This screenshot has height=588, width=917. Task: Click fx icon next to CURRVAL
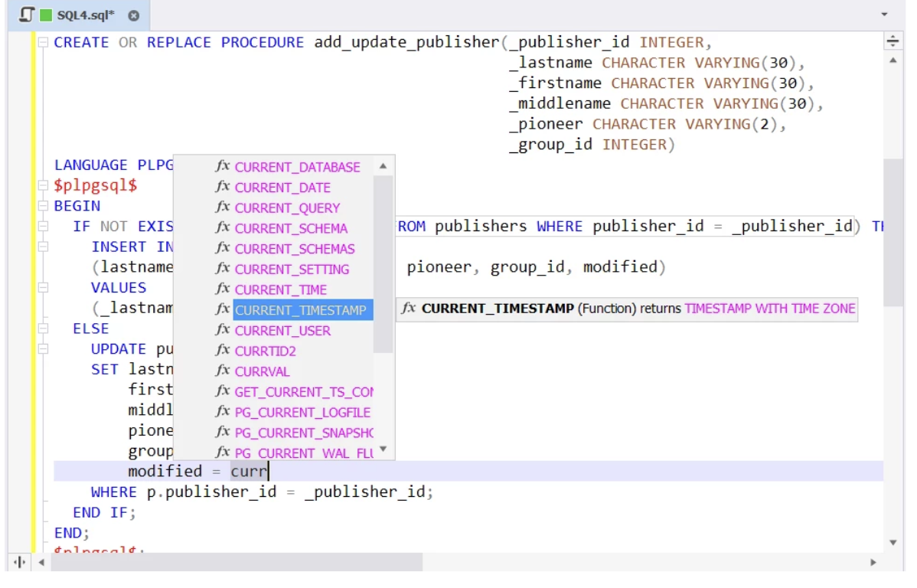pyautogui.click(x=222, y=371)
